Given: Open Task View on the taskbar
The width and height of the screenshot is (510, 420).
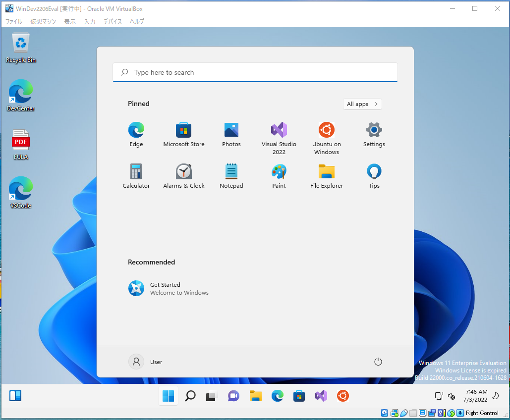Looking at the screenshot, I should coord(212,396).
